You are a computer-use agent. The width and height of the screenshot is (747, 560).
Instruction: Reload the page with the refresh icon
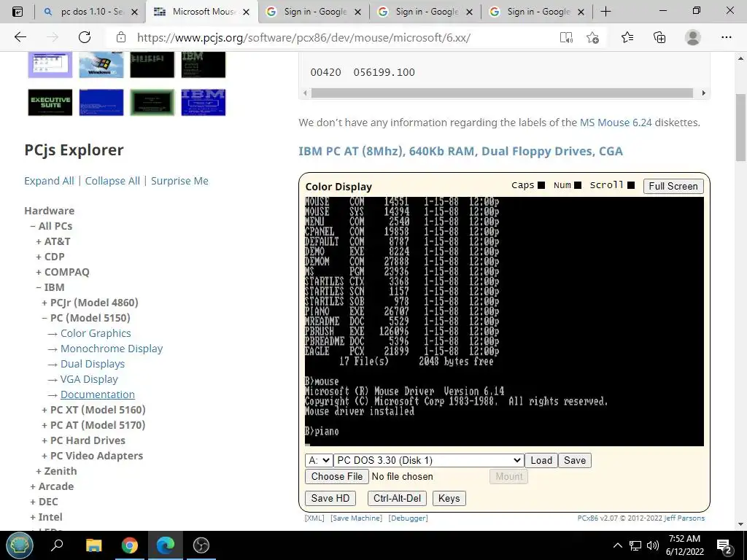coord(85,37)
